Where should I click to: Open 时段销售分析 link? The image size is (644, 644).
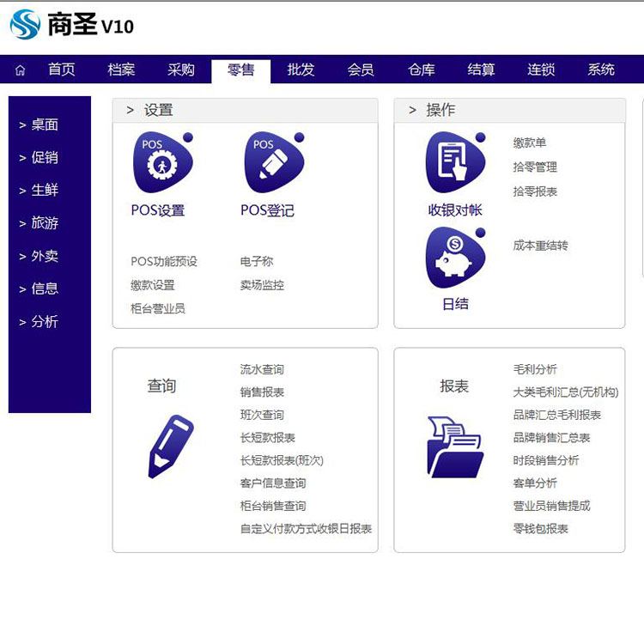tap(546, 460)
